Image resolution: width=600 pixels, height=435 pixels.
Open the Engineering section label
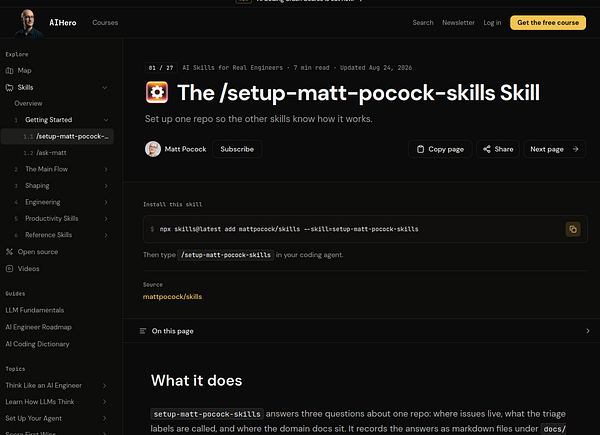point(42,202)
